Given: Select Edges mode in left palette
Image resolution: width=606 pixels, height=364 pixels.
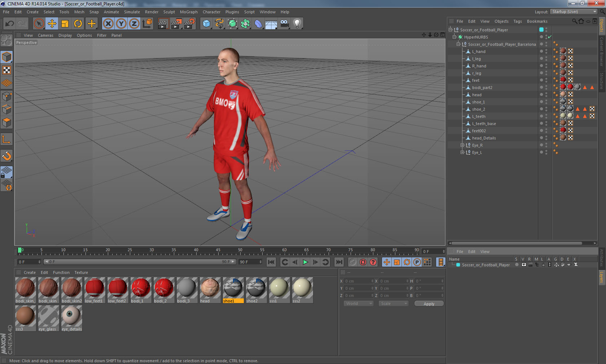Looking at the screenshot, I should pos(6,110).
